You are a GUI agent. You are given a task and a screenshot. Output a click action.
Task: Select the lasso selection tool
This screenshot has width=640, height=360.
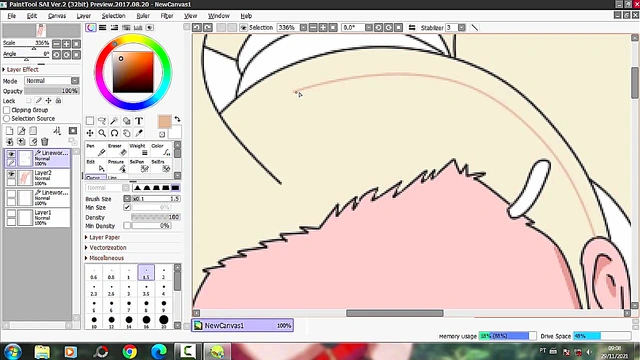[102, 121]
